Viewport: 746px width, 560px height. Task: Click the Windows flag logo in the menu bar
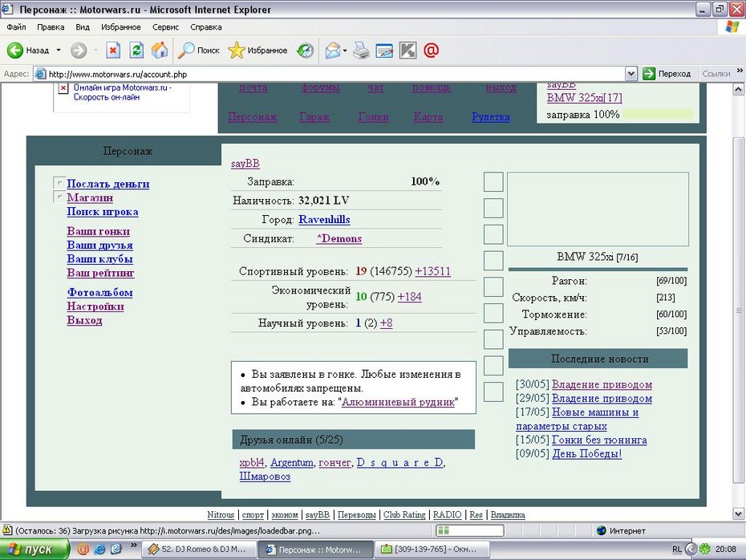[x=732, y=26]
